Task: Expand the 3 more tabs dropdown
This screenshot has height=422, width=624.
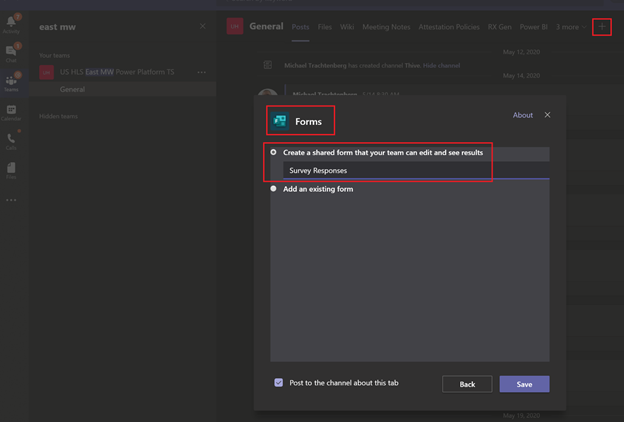Action: [x=571, y=27]
